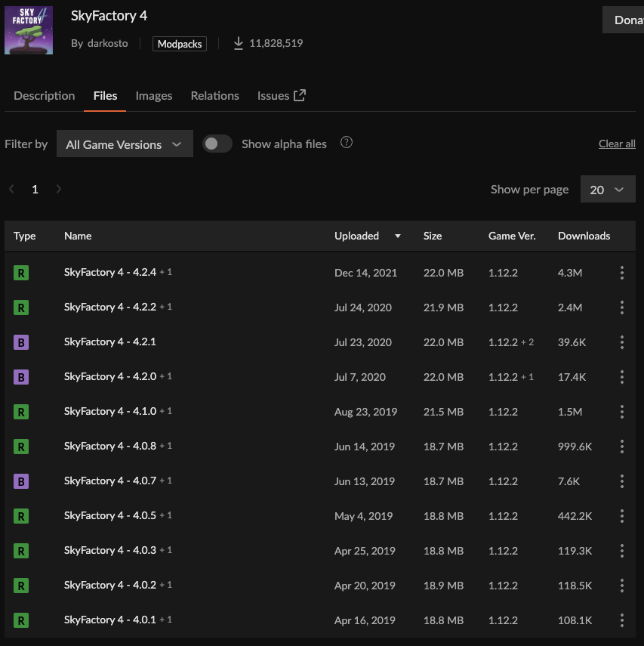The width and height of the screenshot is (644, 646).
Task: Click the SkyFactory 4 modpack logo
Action: pyautogui.click(x=29, y=30)
